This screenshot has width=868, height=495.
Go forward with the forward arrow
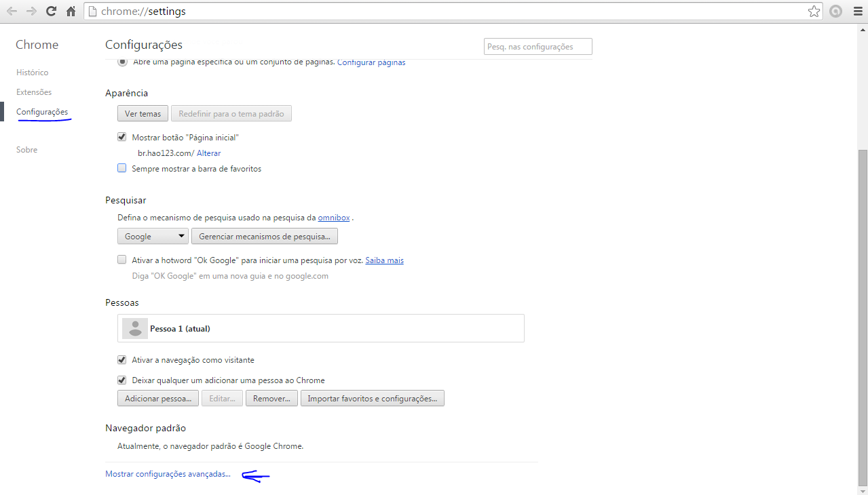(x=31, y=12)
